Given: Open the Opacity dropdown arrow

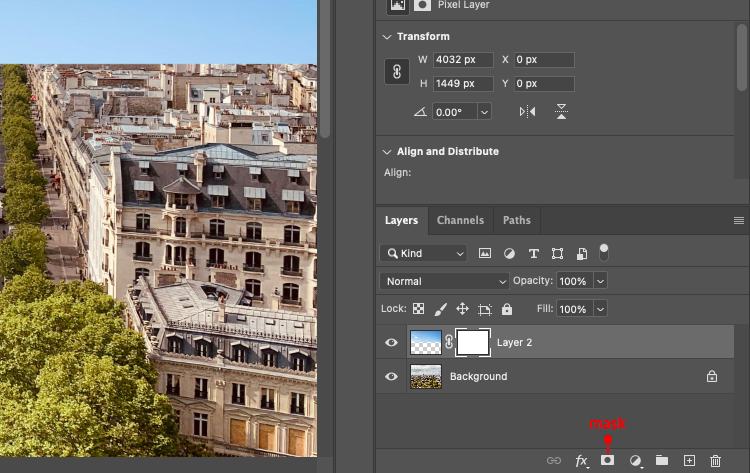Looking at the screenshot, I should point(600,281).
